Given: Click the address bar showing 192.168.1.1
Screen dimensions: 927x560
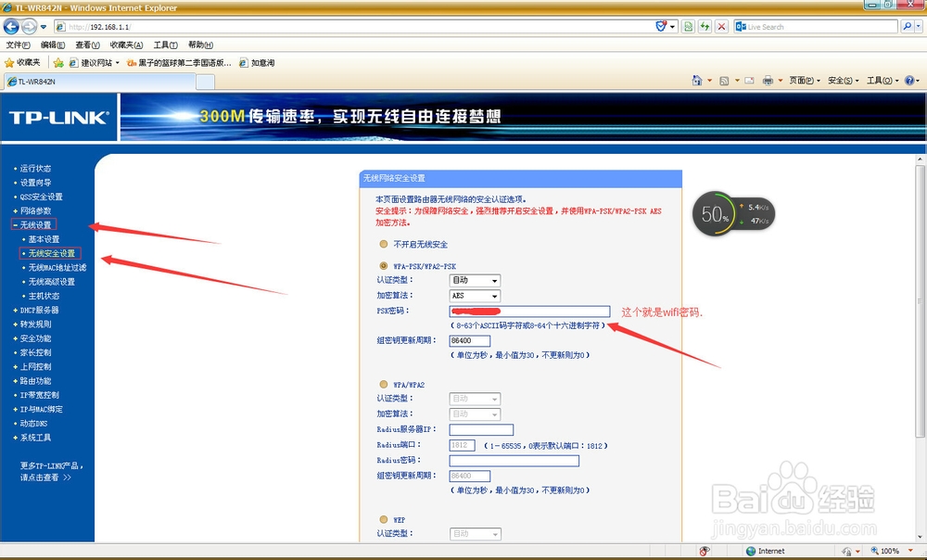Looking at the screenshot, I should pyautogui.click(x=355, y=27).
